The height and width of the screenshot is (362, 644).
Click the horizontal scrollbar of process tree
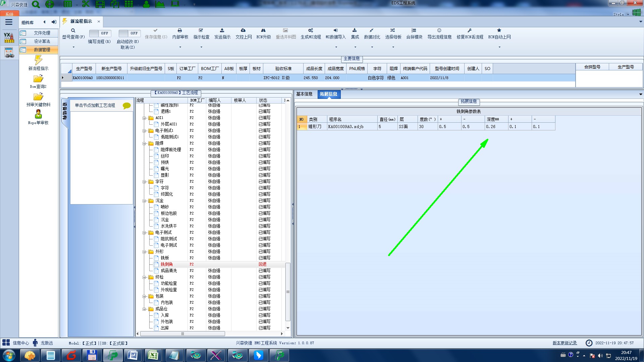[182, 334]
